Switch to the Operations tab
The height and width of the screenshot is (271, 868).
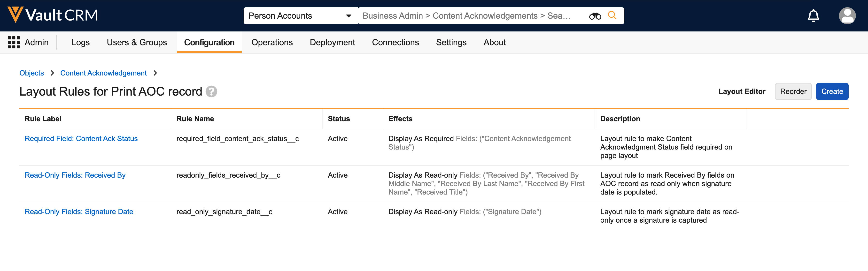tap(272, 42)
